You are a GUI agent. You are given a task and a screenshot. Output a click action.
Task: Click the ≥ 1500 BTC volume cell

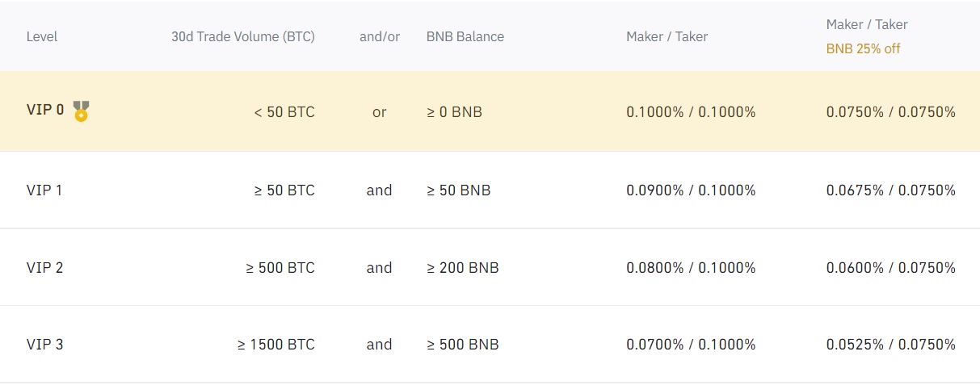(275, 345)
